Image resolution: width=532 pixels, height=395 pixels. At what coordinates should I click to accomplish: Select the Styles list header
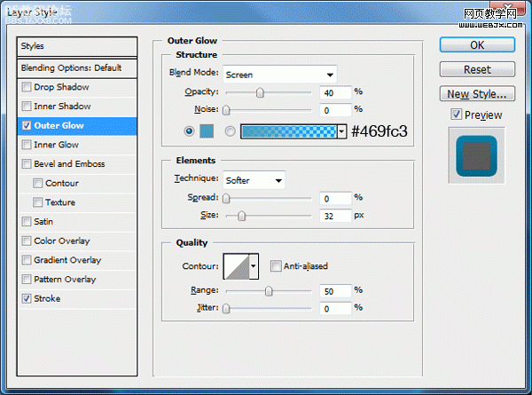(77, 46)
